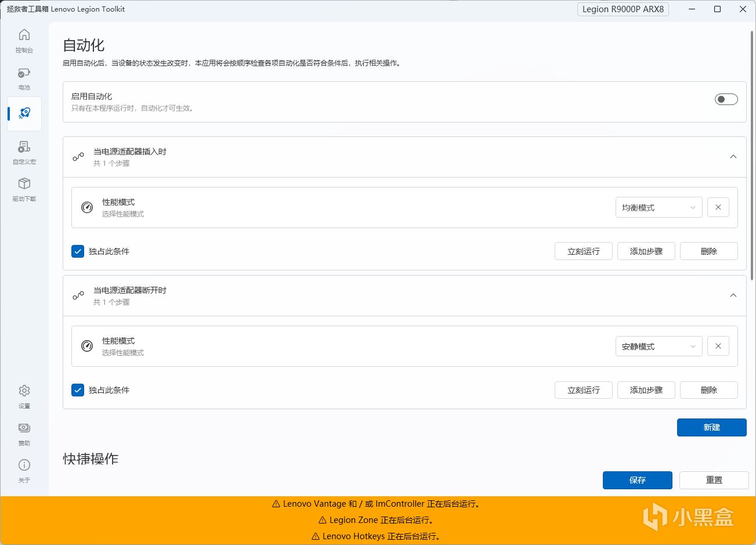This screenshot has width=756, height=545.
Task: Click 删除 for the adapter plugged-in rule
Action: click(709, 251)
